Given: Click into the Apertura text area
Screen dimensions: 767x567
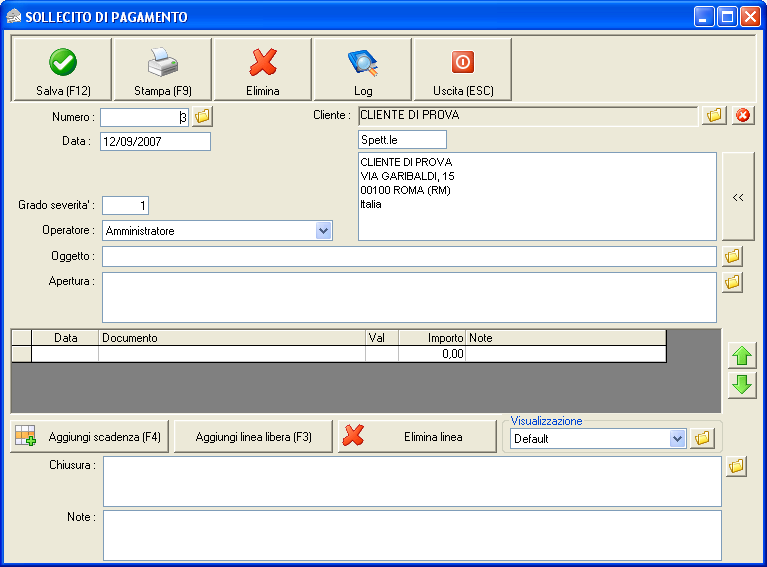Looking at the screenshot, I should (409, 297).
